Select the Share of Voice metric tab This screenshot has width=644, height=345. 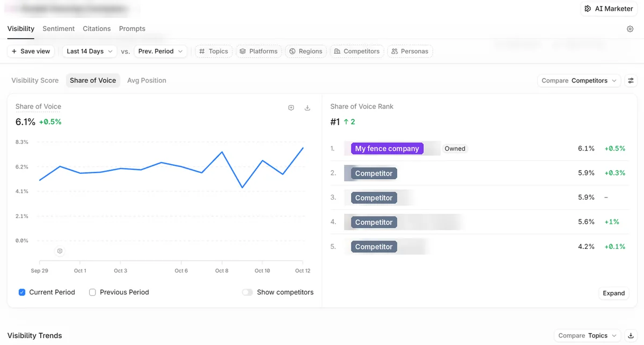coord(93,80)
